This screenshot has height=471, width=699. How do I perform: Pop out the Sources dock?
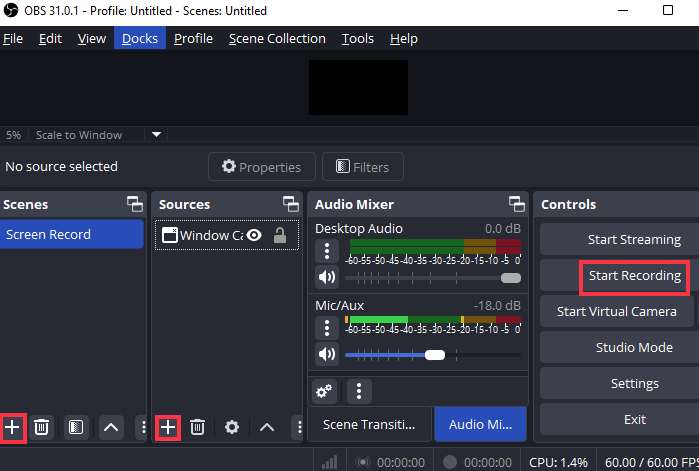tap(291, 204)
